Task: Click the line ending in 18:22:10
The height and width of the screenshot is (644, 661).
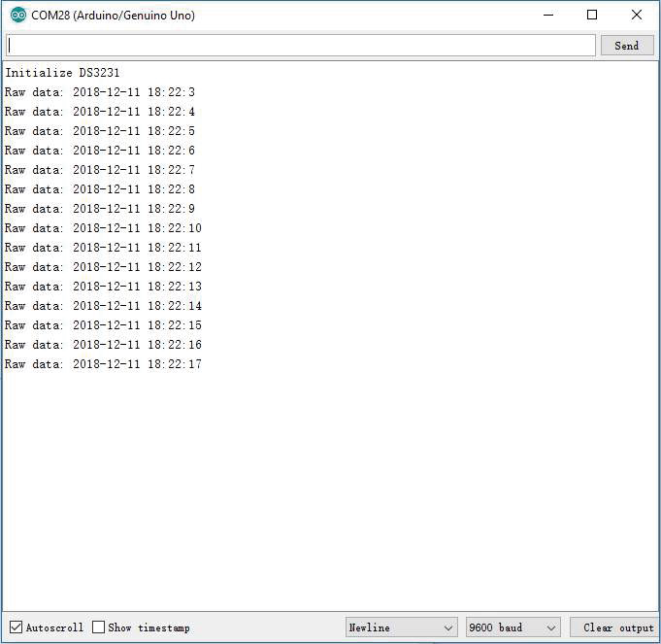Action: (x=103, y=227)
